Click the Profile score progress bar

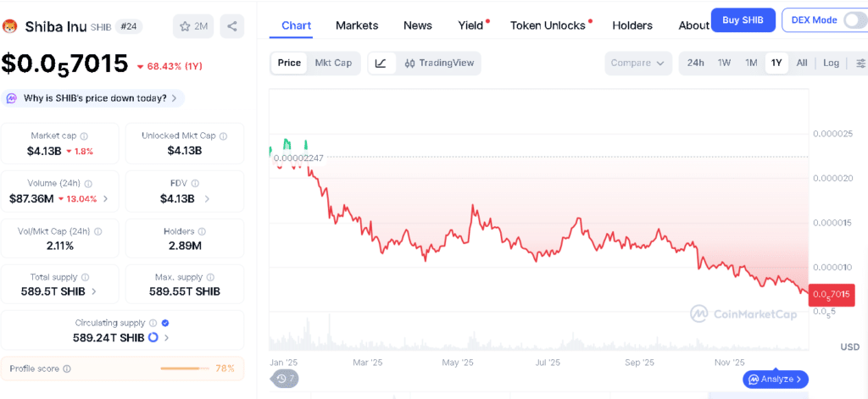click(x=186, y=369)
